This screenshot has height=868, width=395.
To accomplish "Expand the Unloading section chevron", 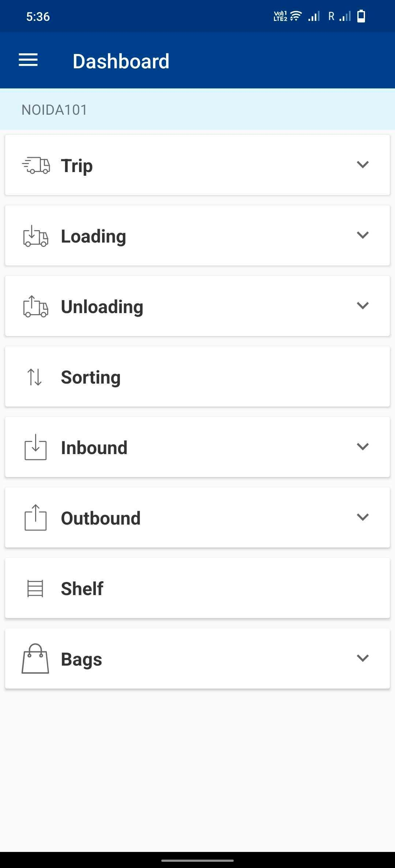I will [362, 305].
